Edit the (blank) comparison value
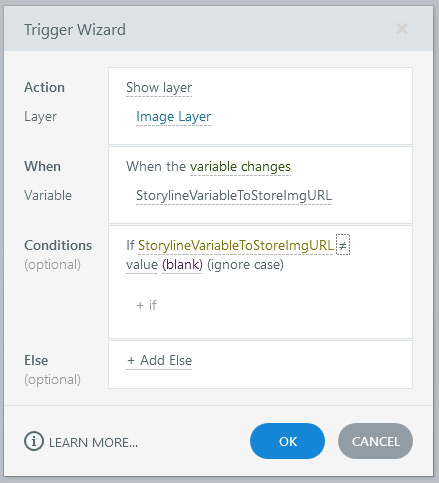Screen dimensions: 439x483 [x=182, y=265]
